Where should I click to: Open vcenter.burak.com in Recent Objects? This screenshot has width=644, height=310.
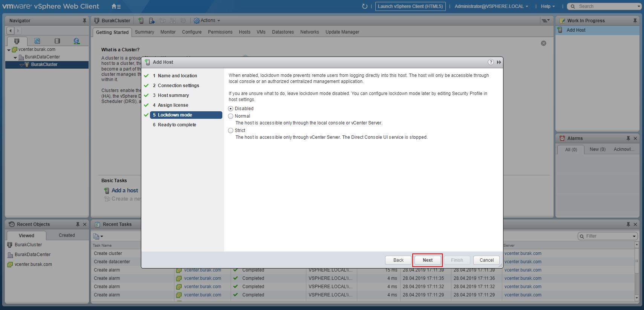click(33, 264)
